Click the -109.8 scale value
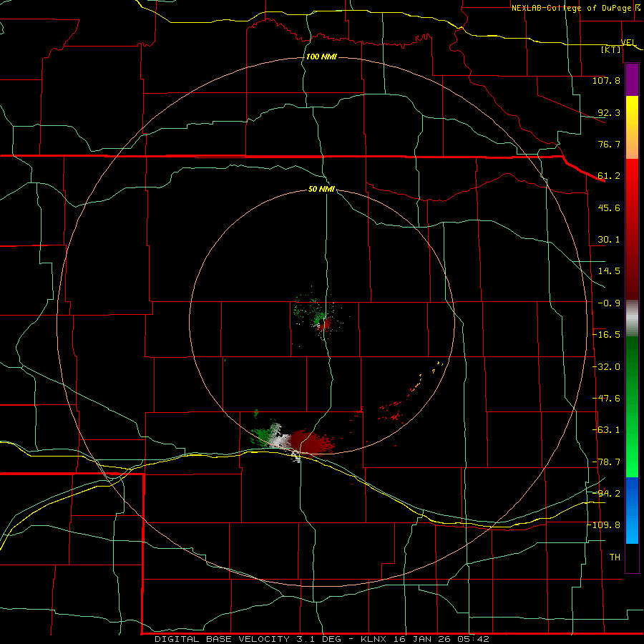This screenshot has width=644, height=644. pyautogui.click(x=604, y=525)
